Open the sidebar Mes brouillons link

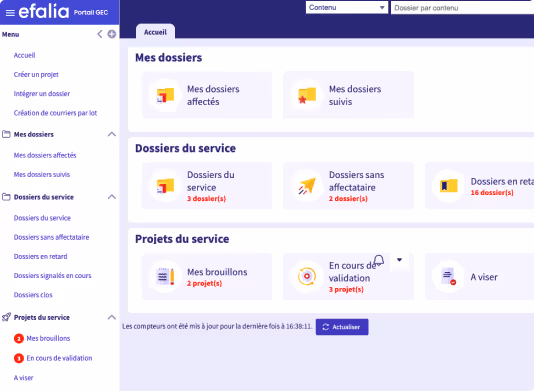point(48,339)
